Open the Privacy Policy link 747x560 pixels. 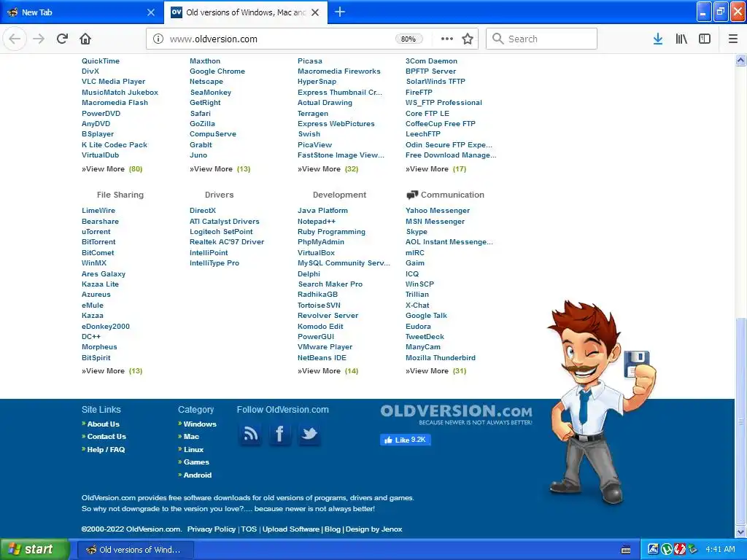click(212, 529)
